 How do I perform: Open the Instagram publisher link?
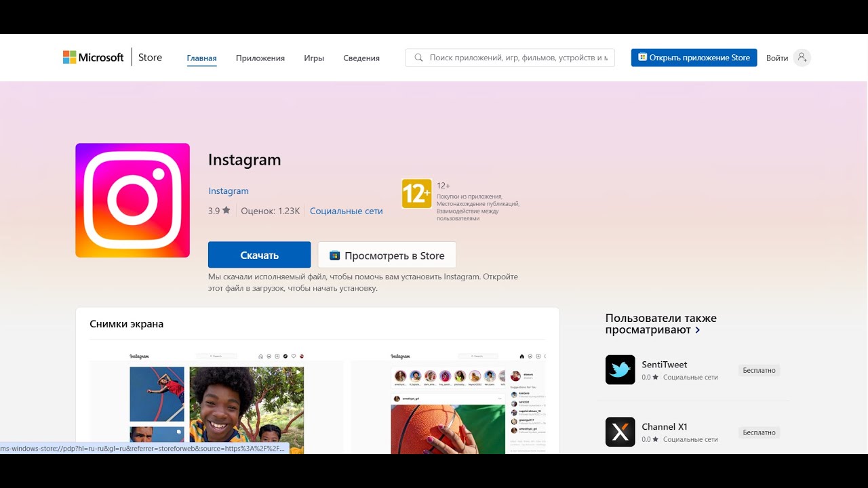229,191
